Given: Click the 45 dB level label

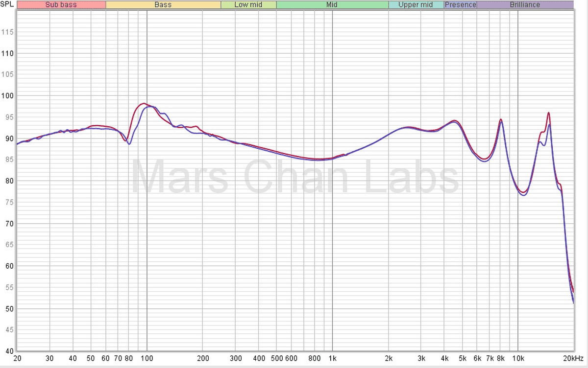Looking at the screenshot, I should tap(9, 330).
